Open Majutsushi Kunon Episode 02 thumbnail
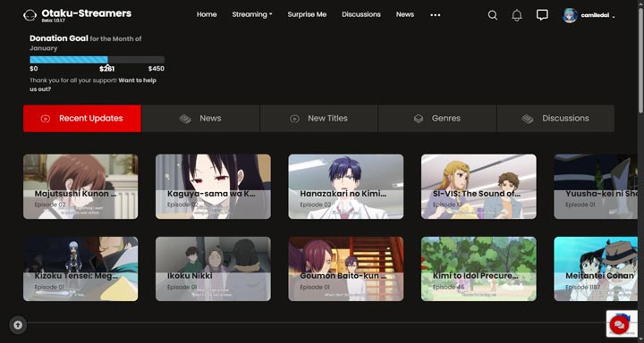Image resolution: width=644 pixels, height=343 pixels. coord(80,187)
